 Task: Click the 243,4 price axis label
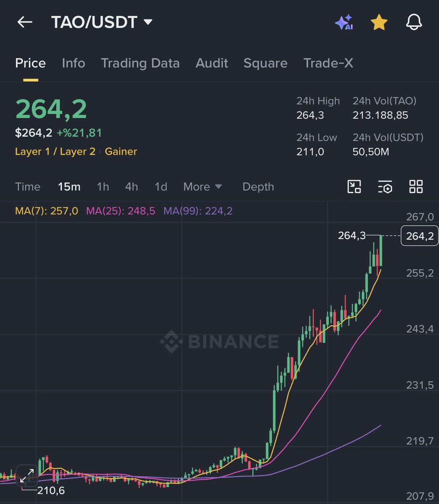pos(420,329)
